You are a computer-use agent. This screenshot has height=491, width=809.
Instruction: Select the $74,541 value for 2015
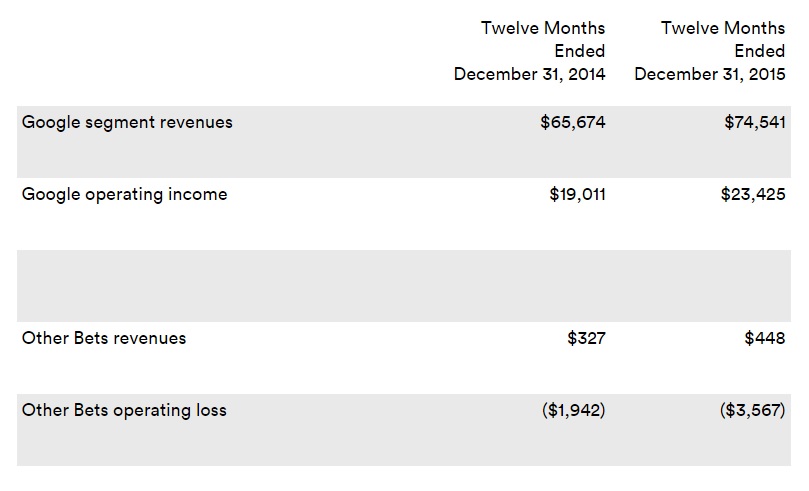pyautogui.click(x=755, y=123)
